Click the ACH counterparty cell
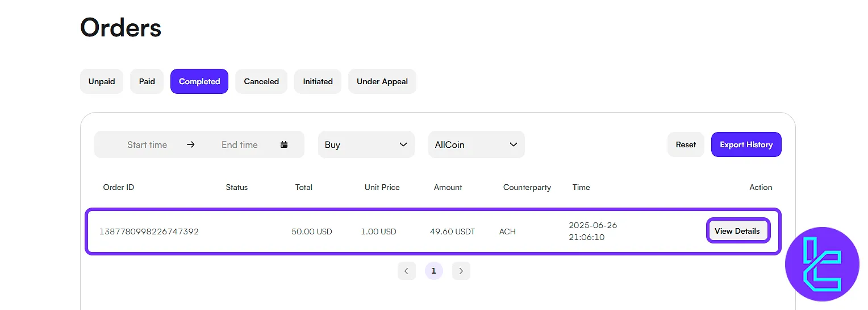This screenshot has height=310, width=868. point(507,232)
